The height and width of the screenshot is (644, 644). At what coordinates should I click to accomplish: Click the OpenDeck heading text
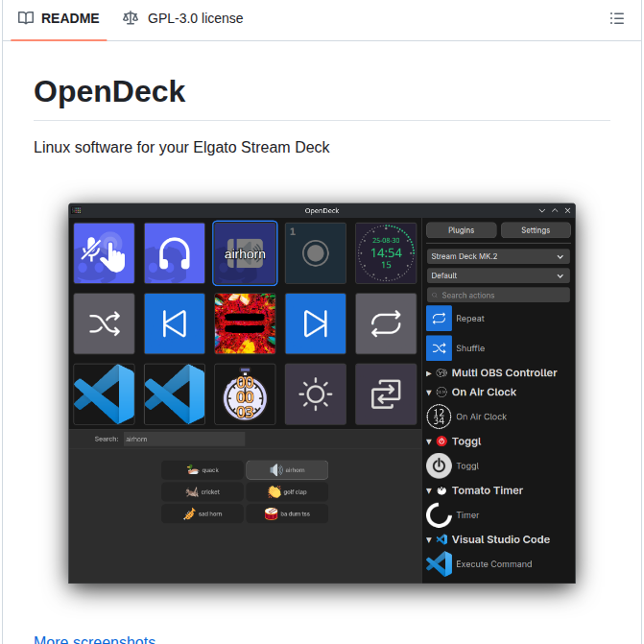coord(109,91)
